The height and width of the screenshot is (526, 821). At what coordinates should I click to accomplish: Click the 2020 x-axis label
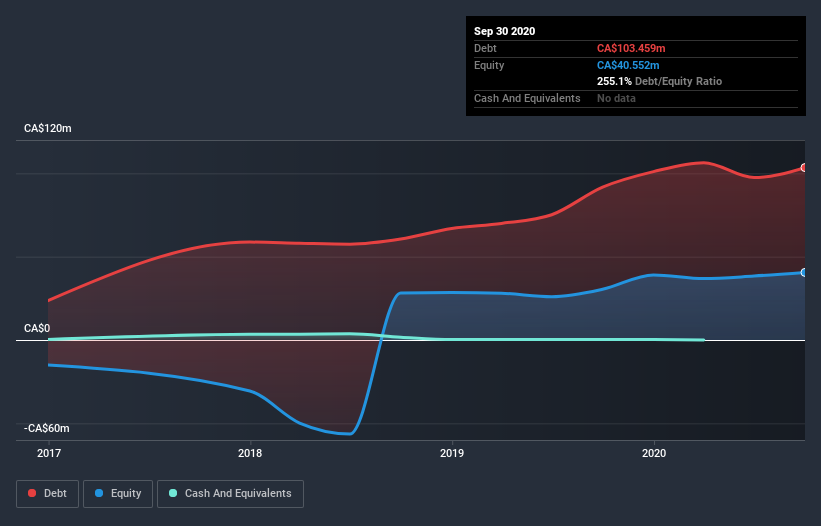(654, 453)
